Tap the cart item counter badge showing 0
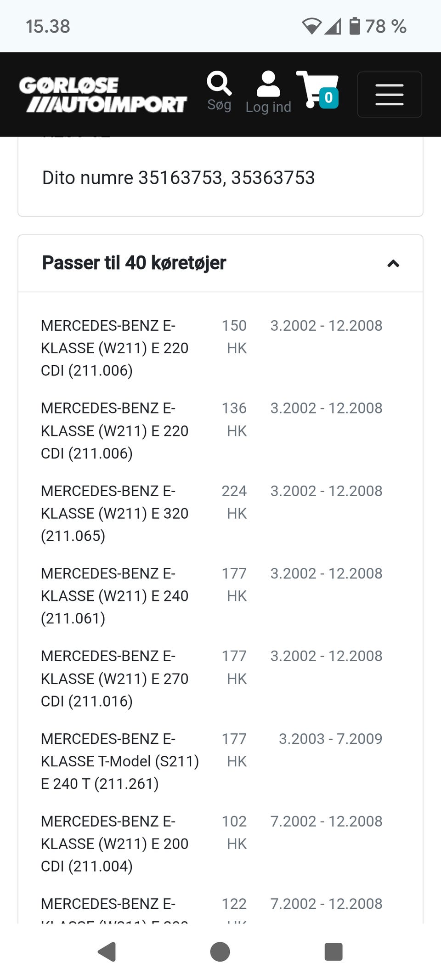Image resolution: width=441 pixels, height=980 pixels. coord(328,97)
